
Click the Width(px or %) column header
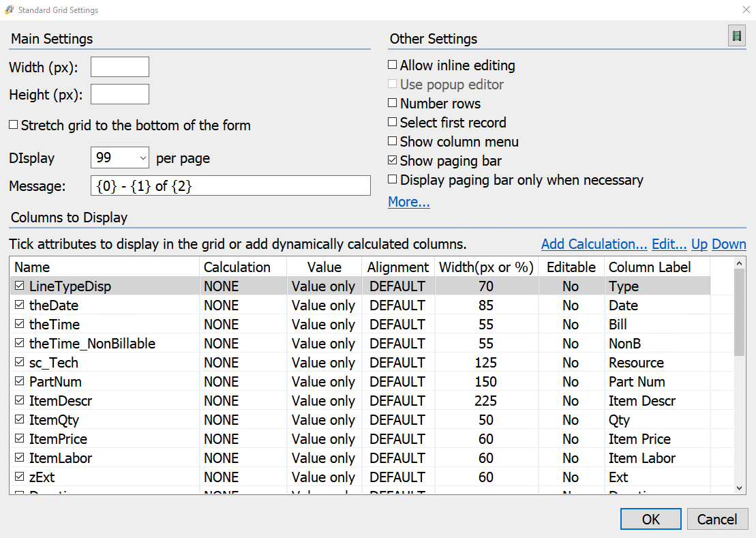click(x=487, y=267)
